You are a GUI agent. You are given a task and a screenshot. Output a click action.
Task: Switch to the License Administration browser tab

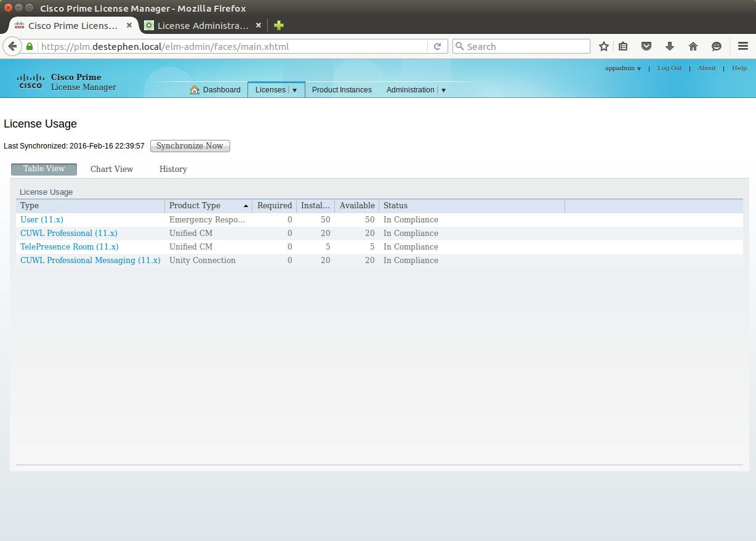click(x=203, y=25)
